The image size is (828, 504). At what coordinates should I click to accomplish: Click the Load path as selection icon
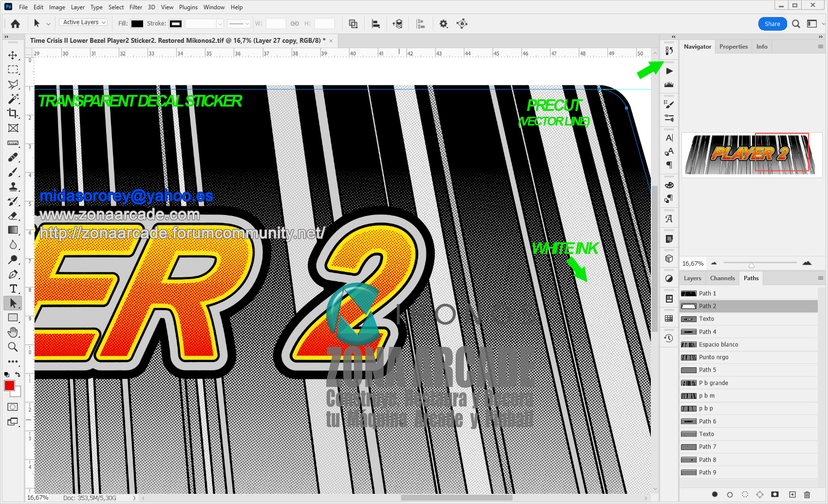pyautogui.click(x=745, y=494)
